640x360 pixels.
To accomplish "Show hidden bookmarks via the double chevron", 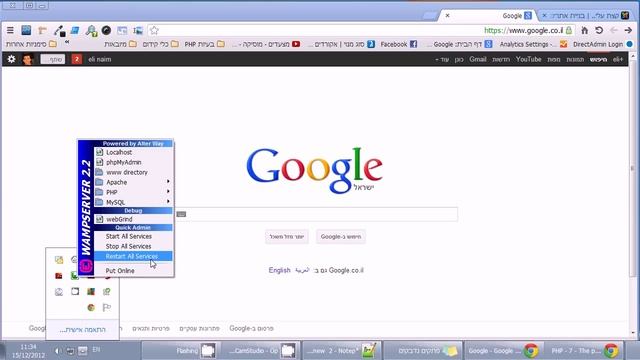I will coord(67,42).
